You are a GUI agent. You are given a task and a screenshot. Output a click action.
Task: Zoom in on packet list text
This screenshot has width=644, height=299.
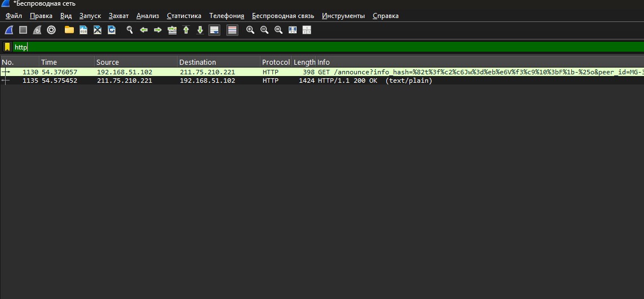(250, 30)
